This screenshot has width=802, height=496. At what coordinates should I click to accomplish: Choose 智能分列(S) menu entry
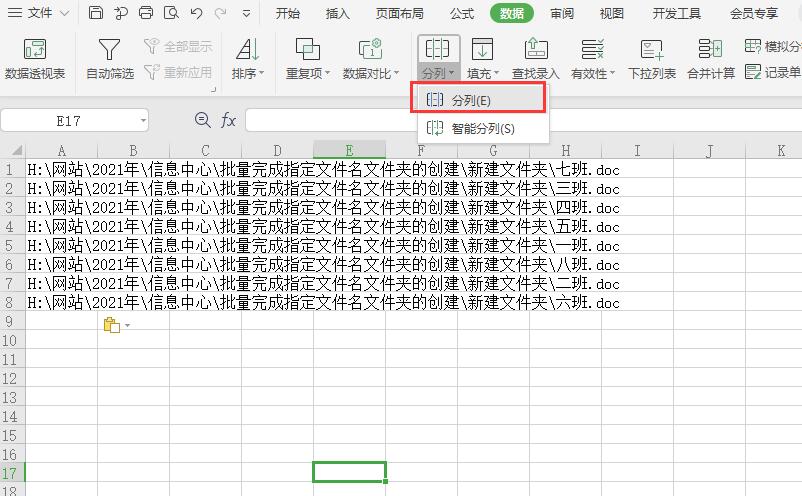[482, 128]
